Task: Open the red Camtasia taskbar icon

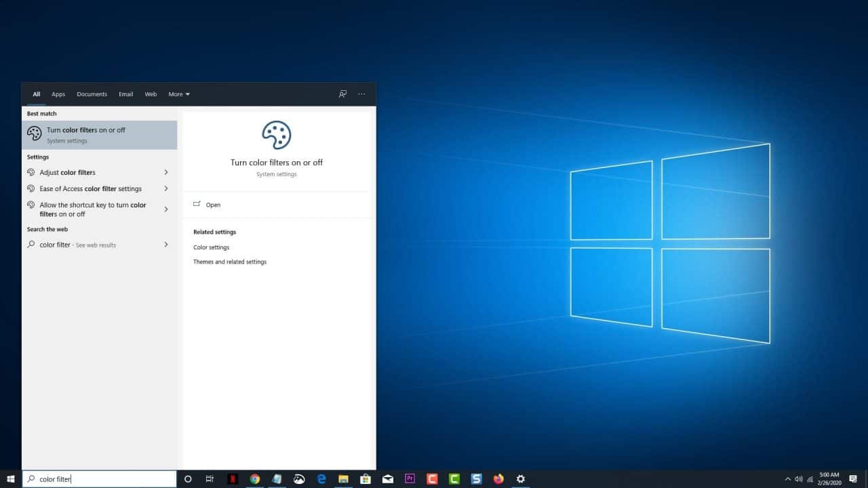Action: [432, 479]
